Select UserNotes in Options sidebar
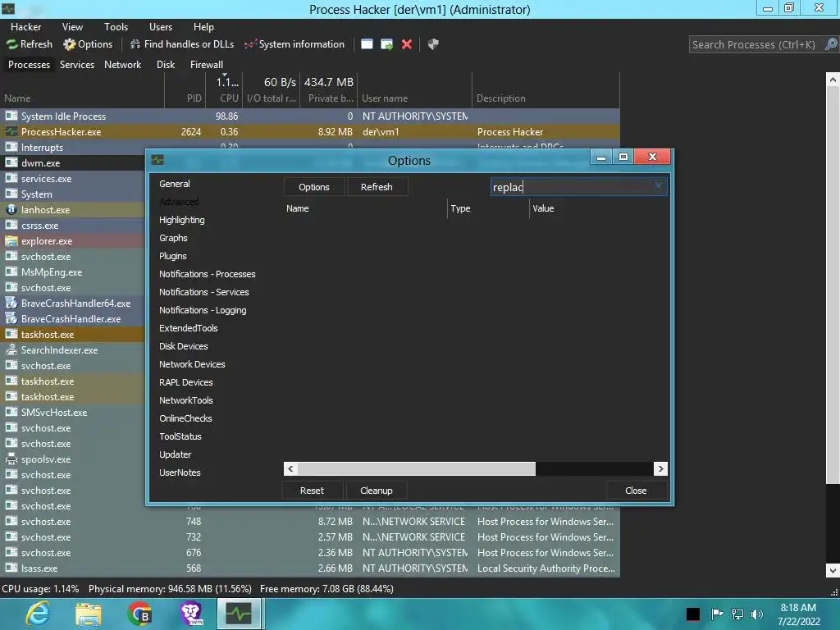 180,472
